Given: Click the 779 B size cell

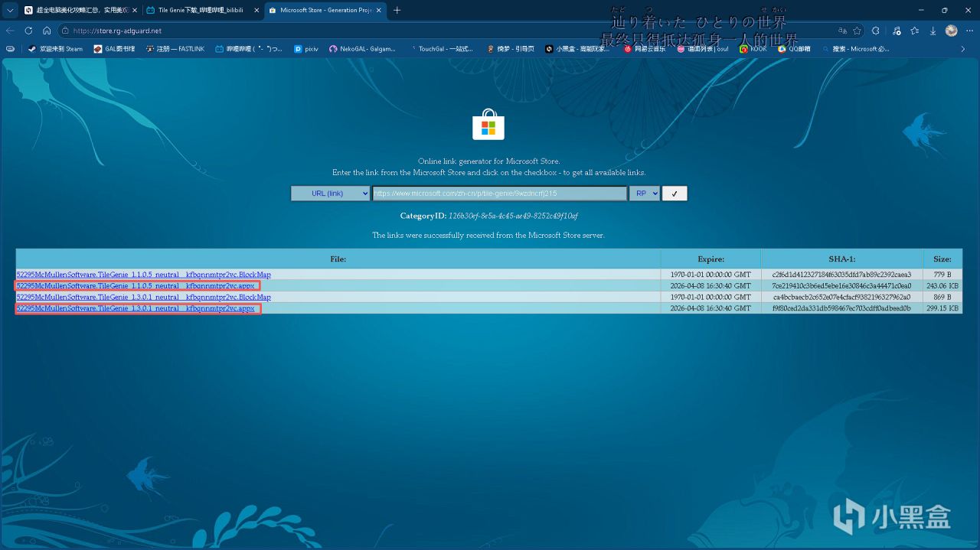Looking at the screenshot, I should click(x=942, y=274).
